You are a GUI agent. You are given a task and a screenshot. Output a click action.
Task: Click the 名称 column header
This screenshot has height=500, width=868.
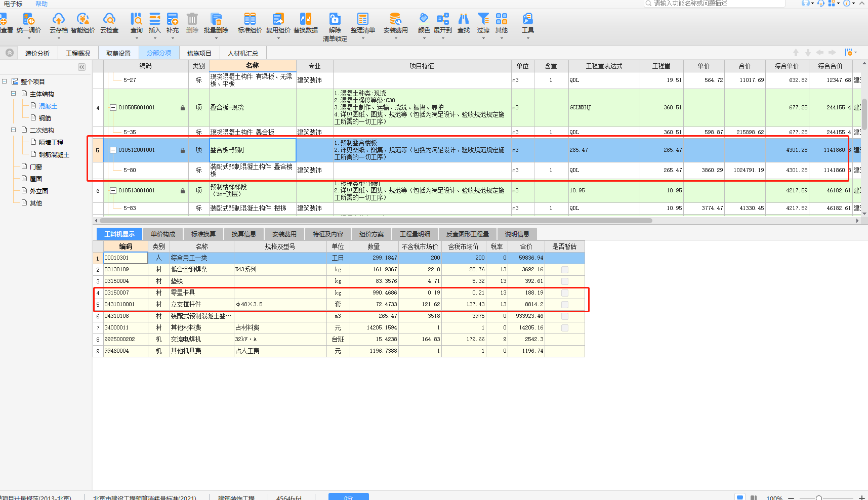click(x=253, y=66)
